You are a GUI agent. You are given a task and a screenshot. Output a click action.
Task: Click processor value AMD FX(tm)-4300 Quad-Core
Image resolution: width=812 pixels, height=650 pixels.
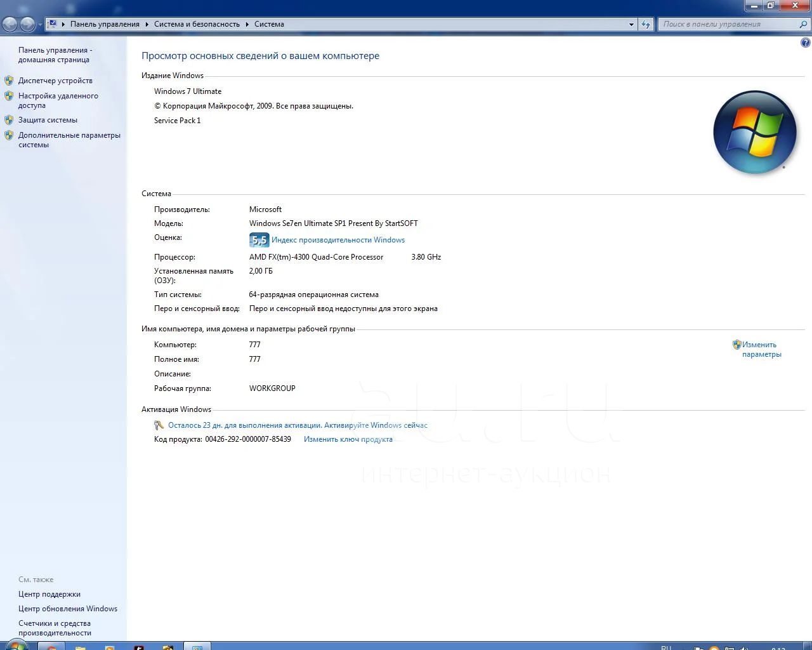click(316, 257)
